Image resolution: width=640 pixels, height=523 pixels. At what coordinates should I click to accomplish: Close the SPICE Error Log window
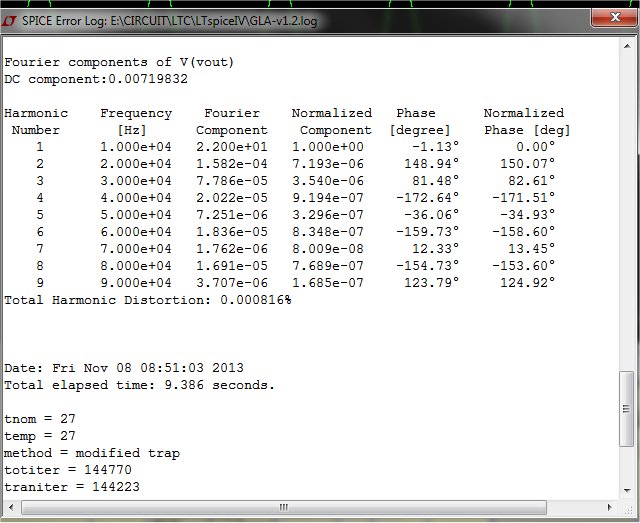pyautogui.click(x=615, y=17)
